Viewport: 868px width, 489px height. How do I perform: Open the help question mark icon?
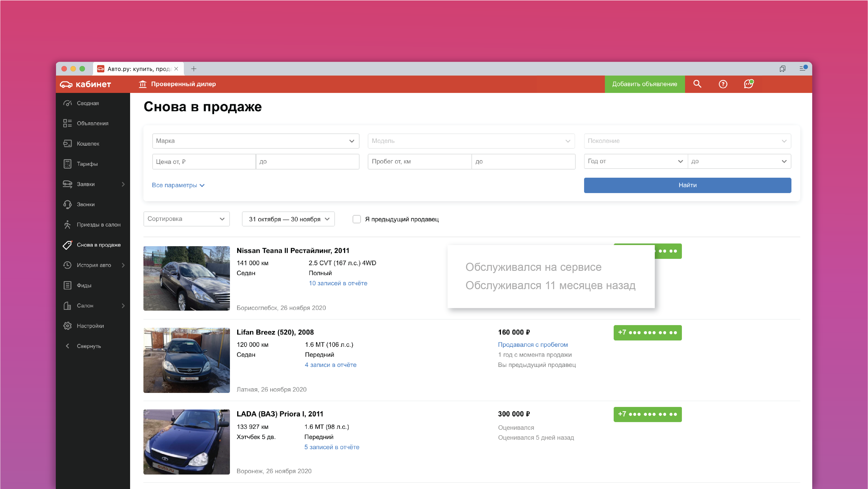click(723, 84)
